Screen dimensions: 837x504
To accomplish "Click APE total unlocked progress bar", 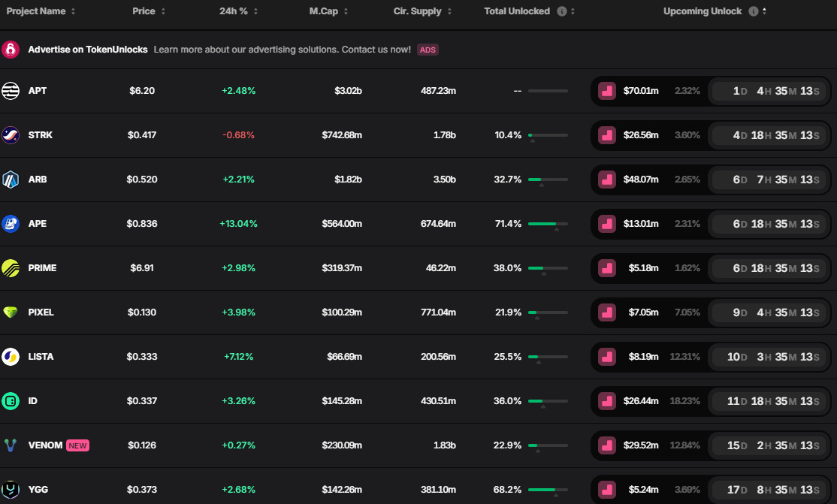I will [x=548, y=225].
